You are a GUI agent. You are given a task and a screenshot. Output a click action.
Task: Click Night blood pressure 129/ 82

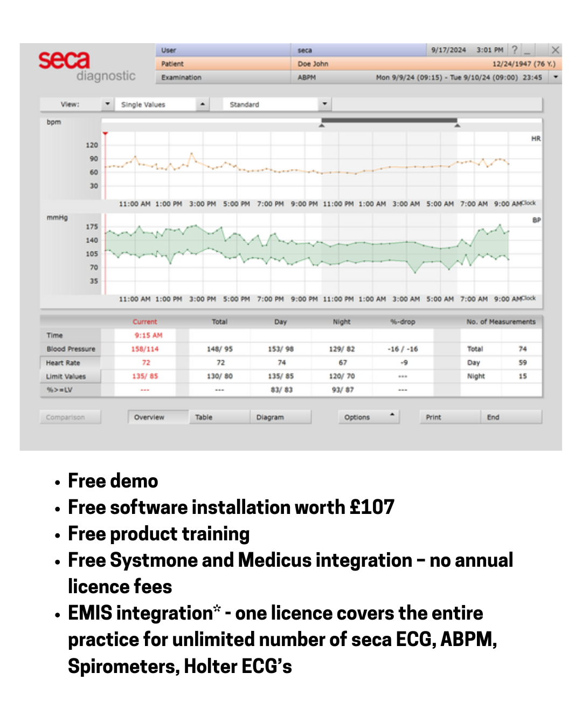[342, 349]
